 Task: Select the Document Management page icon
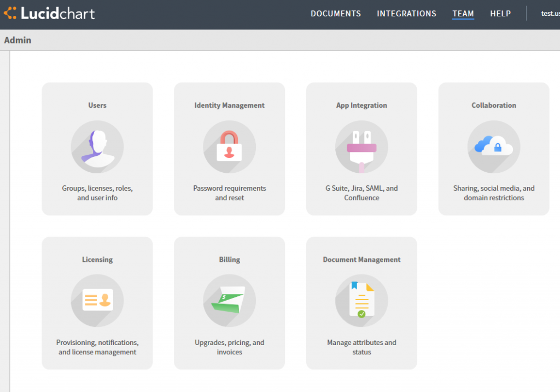coord(361,301)
